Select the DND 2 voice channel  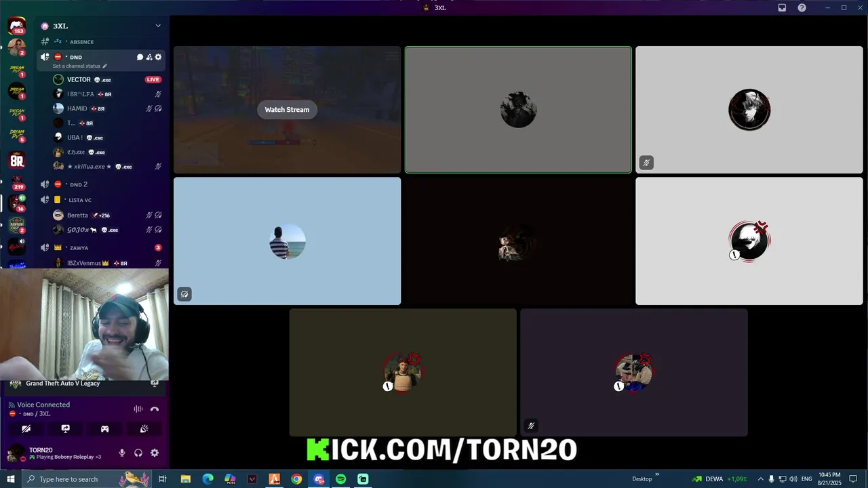pyautogui.click(x=102, y=184)
